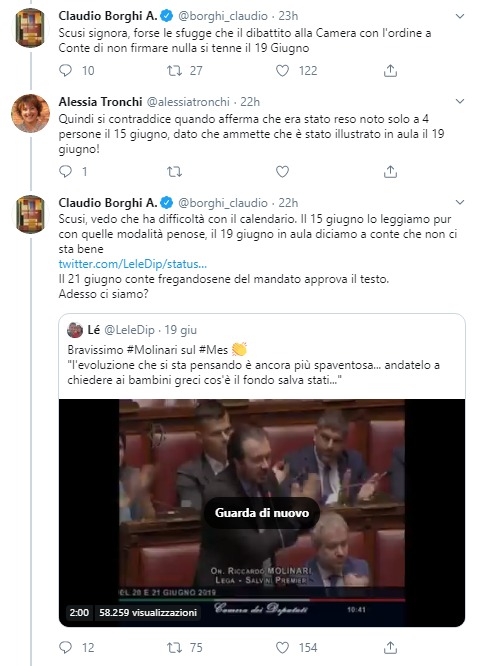Like Alessia Tronchi's tweet

(283, 172)
